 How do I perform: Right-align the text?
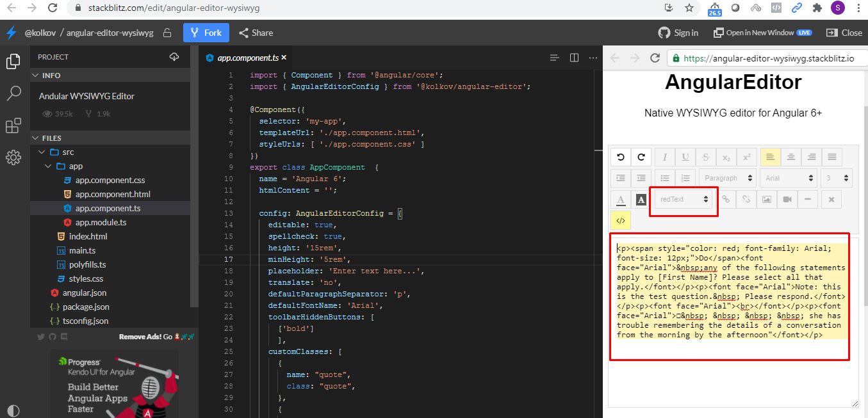click(x=811, y=157)
